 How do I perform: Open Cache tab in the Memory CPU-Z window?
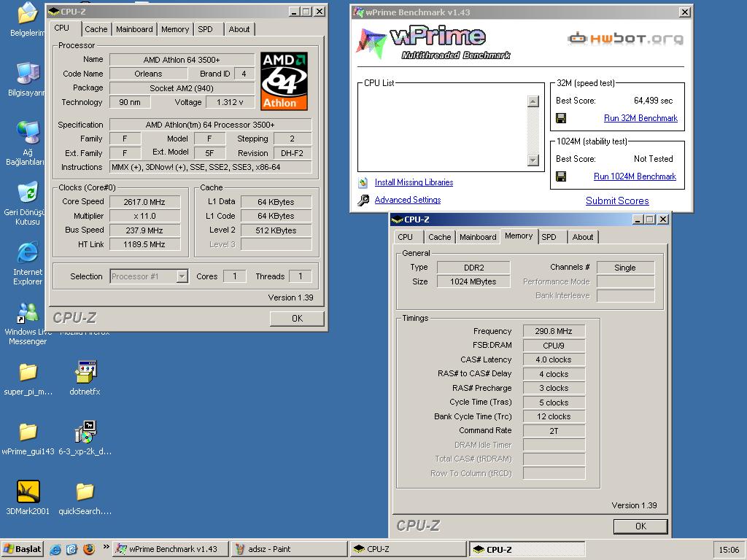click(439, 237)
